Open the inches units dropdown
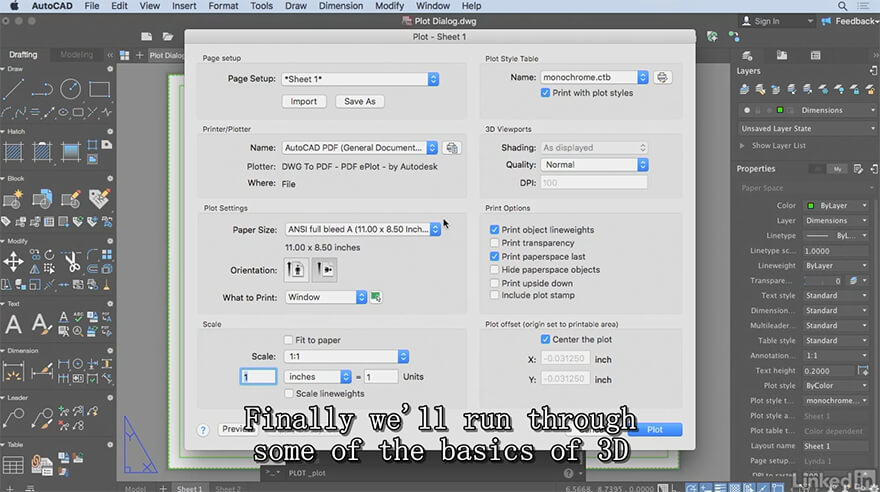Screen dimensions: 880x492 (318, 377)
